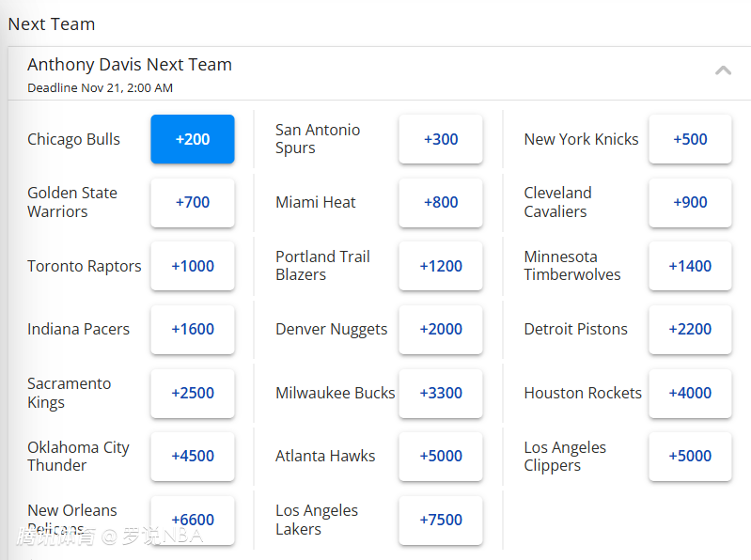Screen dimensions: 751x560
Task: Collapse the Anthony Davis Next Team section
Action: coord(723,70)
